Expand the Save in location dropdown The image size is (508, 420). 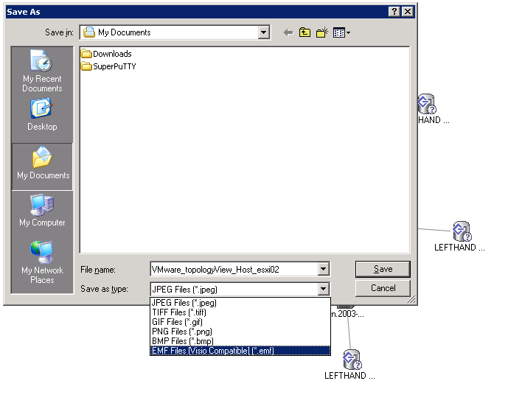(264, 32)
